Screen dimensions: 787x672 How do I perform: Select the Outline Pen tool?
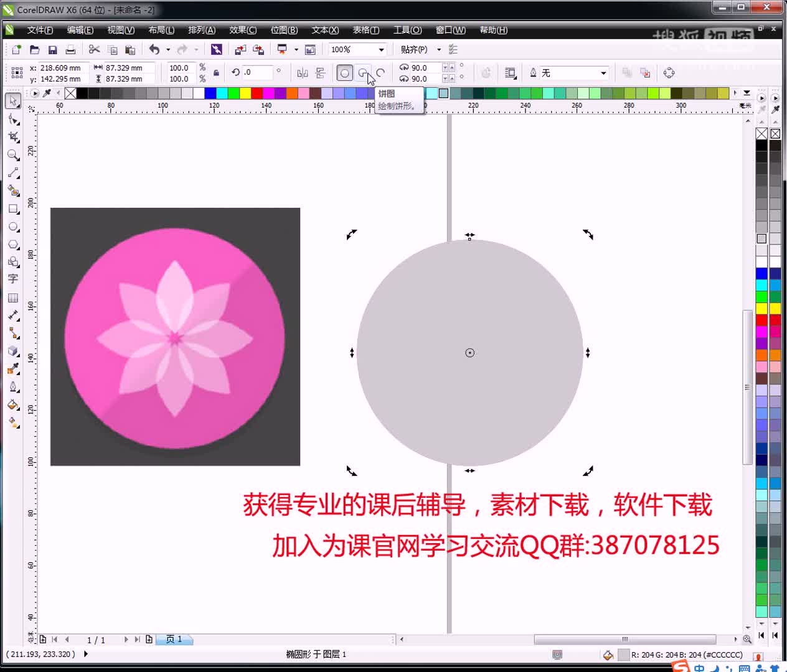(13, 387)
